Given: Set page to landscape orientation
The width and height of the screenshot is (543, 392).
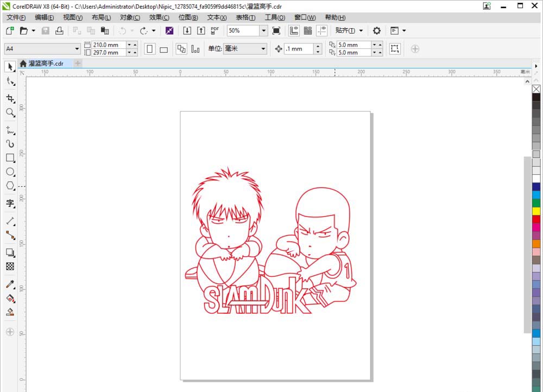Looking at the screenshot, I should click(x=164, y=49).
